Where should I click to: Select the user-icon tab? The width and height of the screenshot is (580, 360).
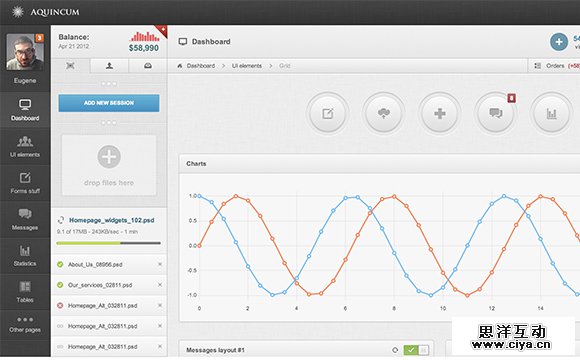(x=109, y=66)
